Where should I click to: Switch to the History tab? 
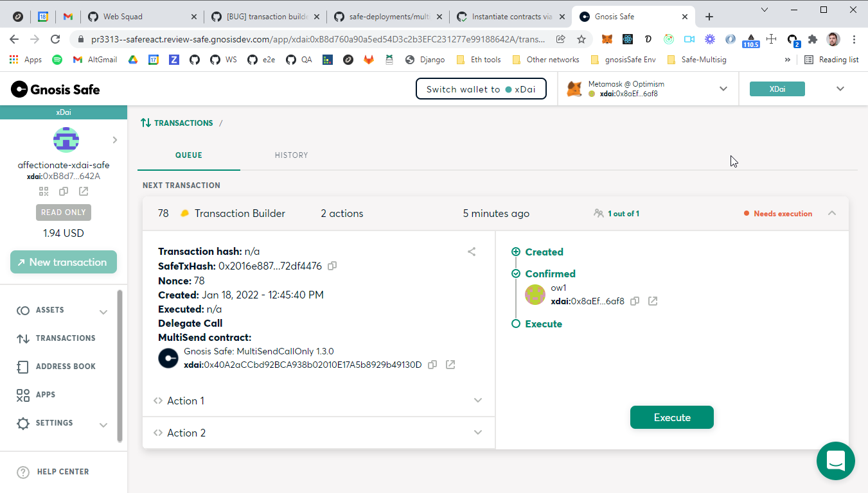tap(291, 155)
